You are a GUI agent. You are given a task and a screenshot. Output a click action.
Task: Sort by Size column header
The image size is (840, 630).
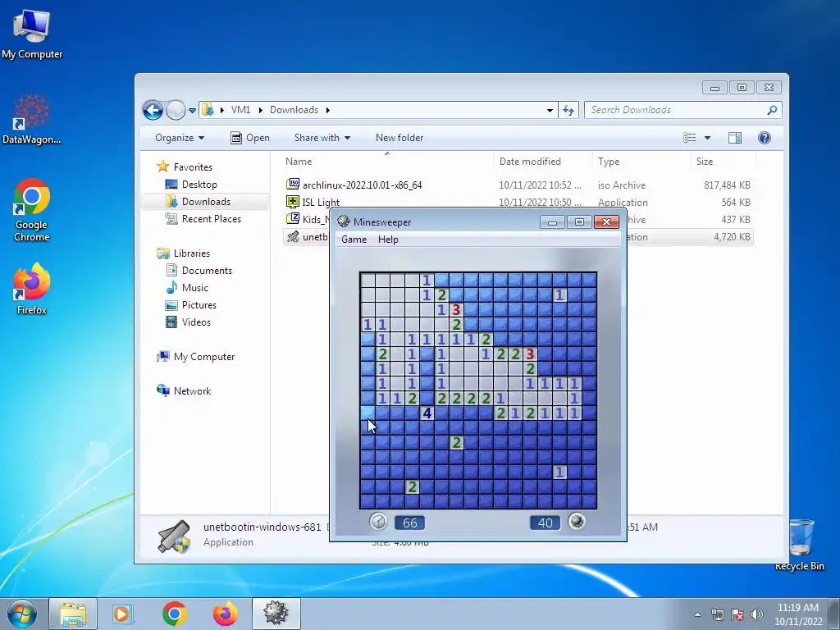click(x=705, y=162)
